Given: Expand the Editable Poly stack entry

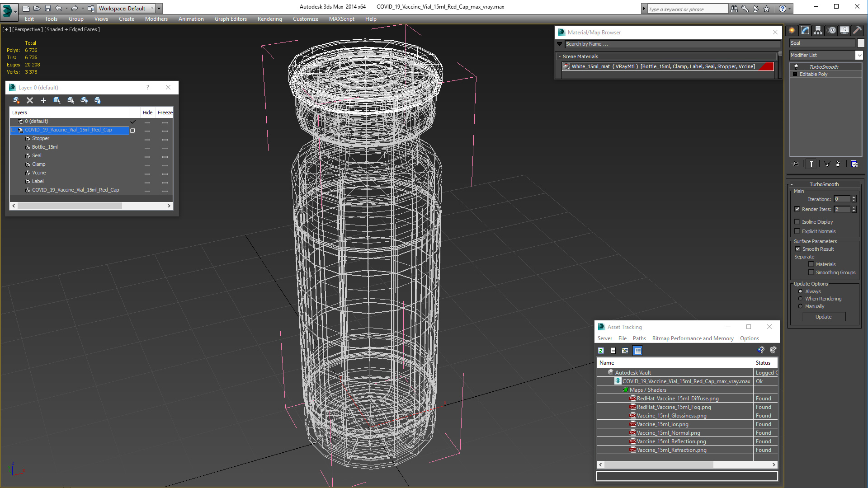Looking at the screenshot, I should [x=795, y=74].
